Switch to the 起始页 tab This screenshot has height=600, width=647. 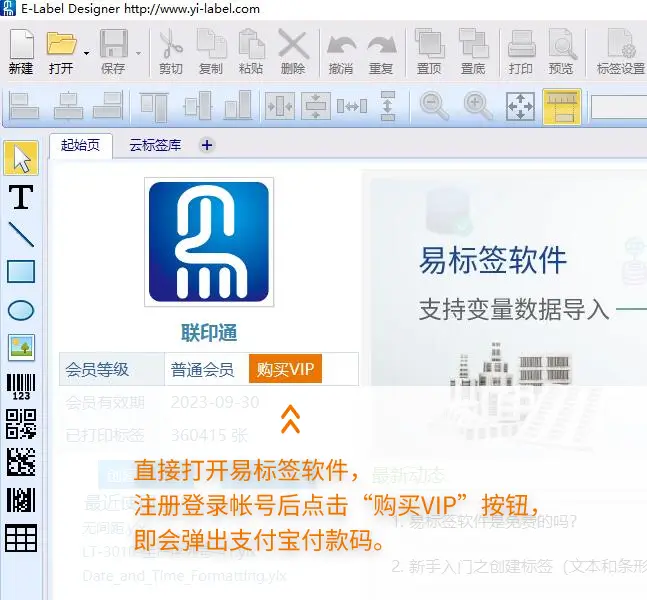80,145
